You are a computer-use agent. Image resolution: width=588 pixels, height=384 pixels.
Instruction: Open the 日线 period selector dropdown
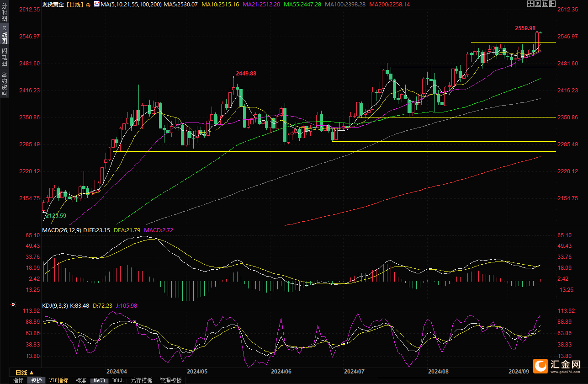(25, 373)
